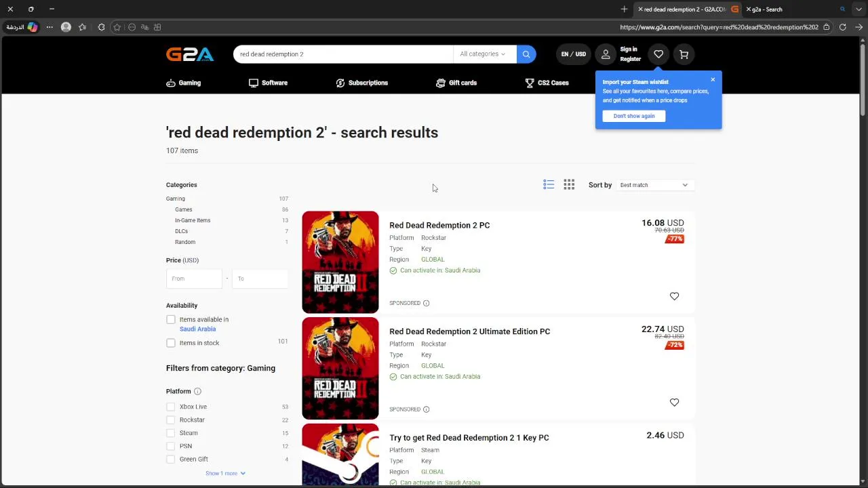
Task: Click first Red Dead Redemption cover thumbnail
Action: point(340,262)
